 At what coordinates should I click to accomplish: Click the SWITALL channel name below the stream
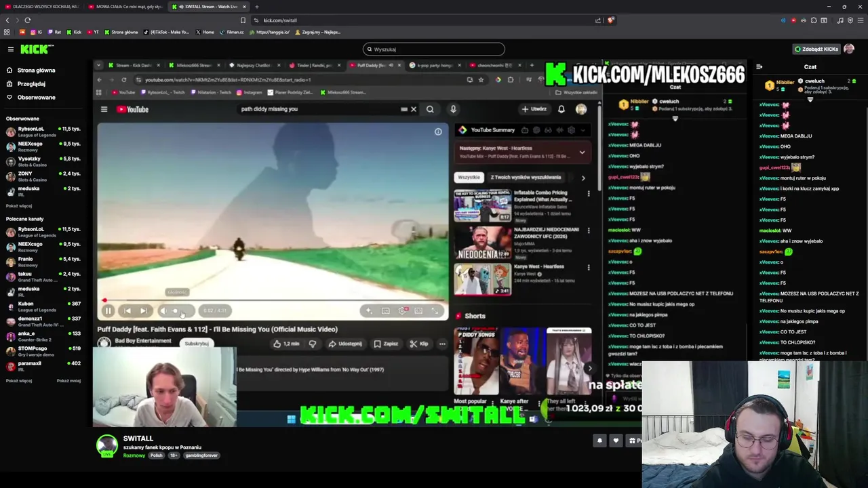(x=138, y=439)
